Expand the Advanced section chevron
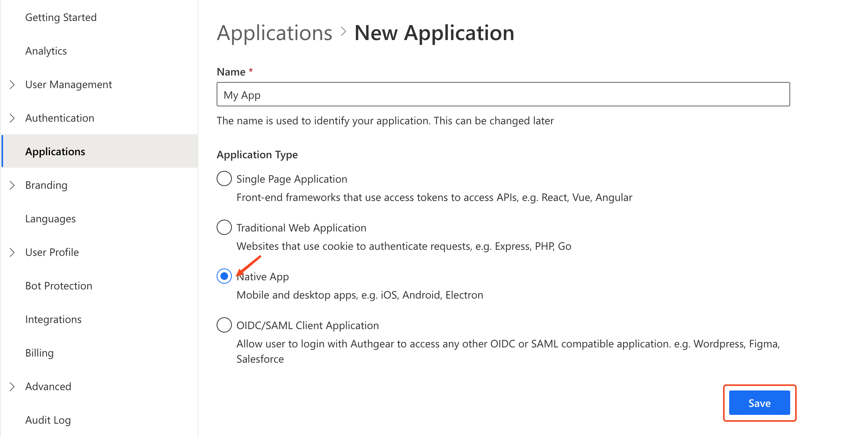The image size is (868, 437). (x=12, y=387)
